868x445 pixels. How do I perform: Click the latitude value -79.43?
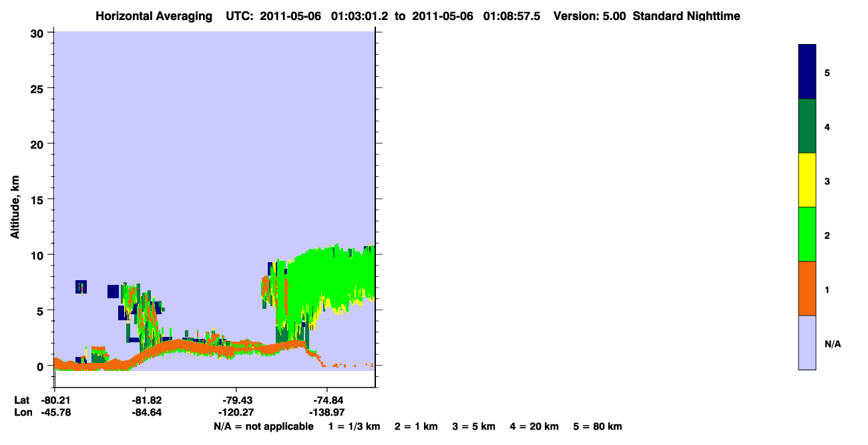click(236, 400)
